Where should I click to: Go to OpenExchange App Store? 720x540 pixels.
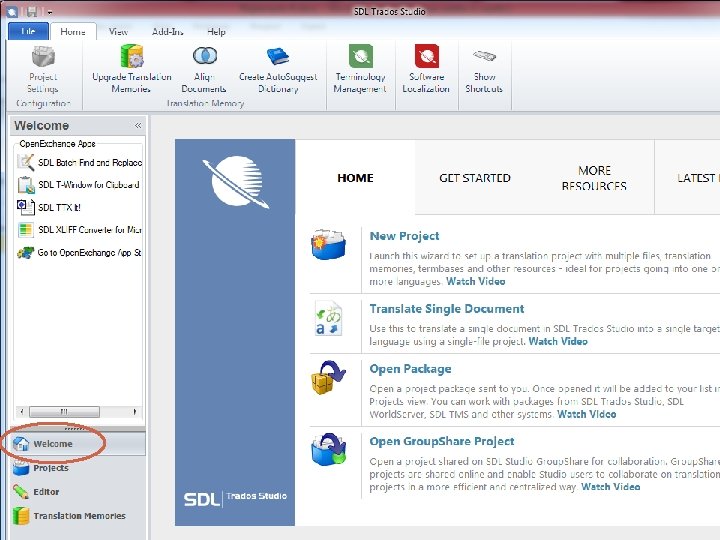[x=79, y=252]
